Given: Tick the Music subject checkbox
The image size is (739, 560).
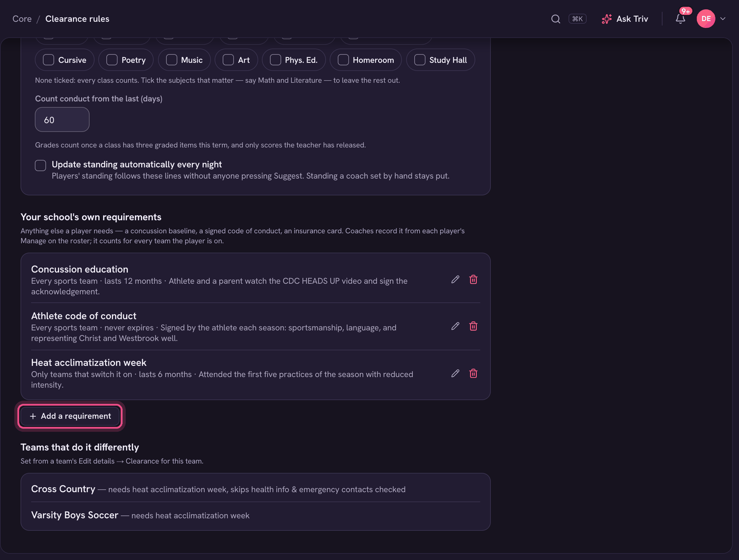Looking at the screenshot, I should click(171, 60).
